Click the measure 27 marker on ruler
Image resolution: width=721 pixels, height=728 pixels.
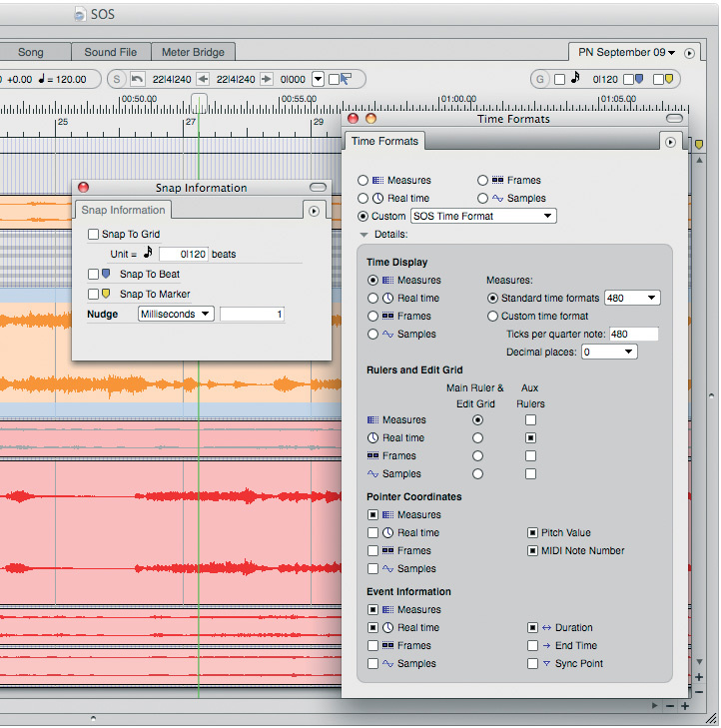(190, 122)
